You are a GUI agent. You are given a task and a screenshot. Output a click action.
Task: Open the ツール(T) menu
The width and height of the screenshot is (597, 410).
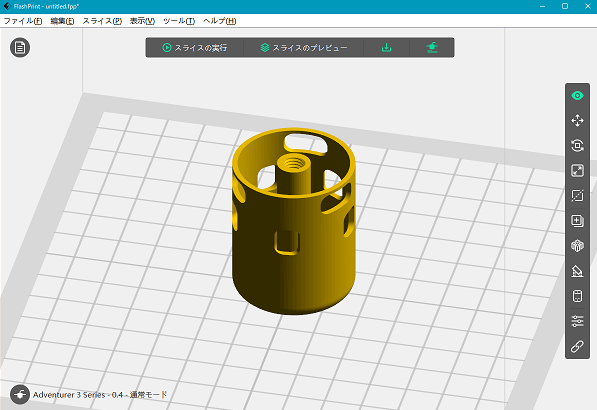pyautogui.click(x=179, y=21)
